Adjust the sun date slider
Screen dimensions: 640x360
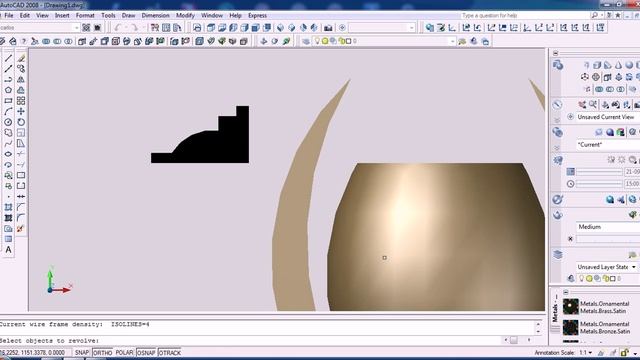(599, 172)
